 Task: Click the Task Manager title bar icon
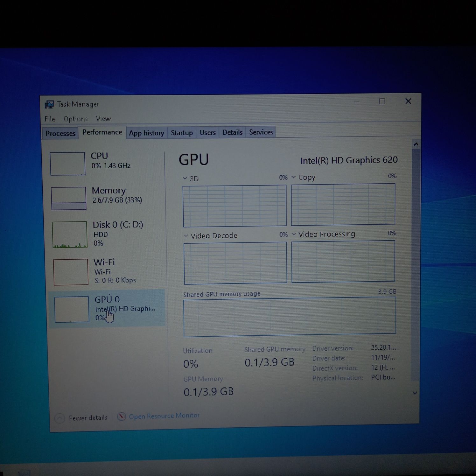pyautogui.click(x=49, y=104)
